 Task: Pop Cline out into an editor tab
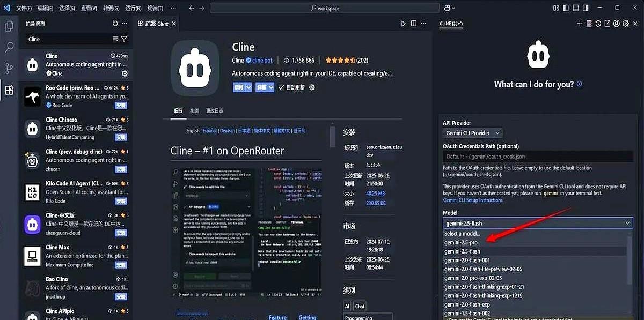click(x=607, y=24)
